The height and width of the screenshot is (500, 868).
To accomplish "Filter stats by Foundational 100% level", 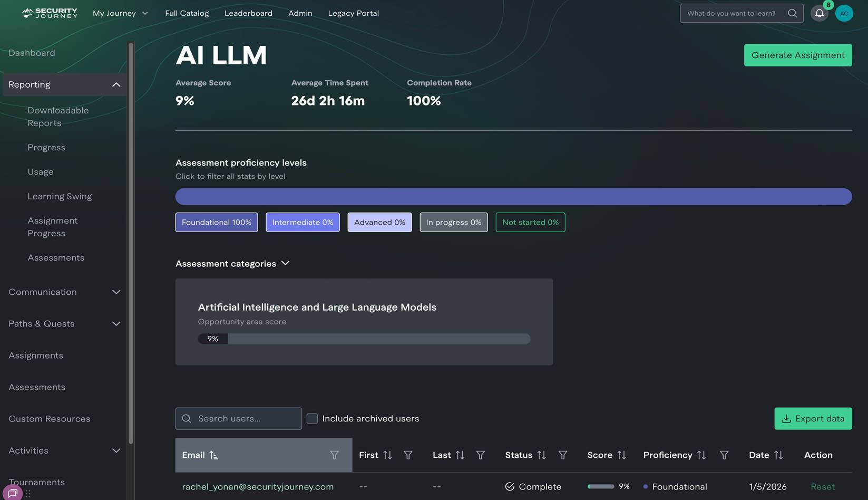I will click(x=217, y=222).
